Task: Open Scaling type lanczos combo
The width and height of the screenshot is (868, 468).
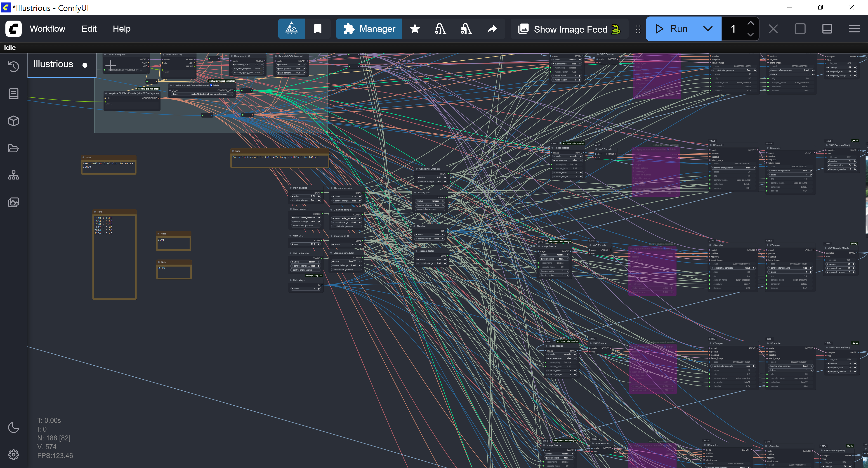Action: click(431, 201)
